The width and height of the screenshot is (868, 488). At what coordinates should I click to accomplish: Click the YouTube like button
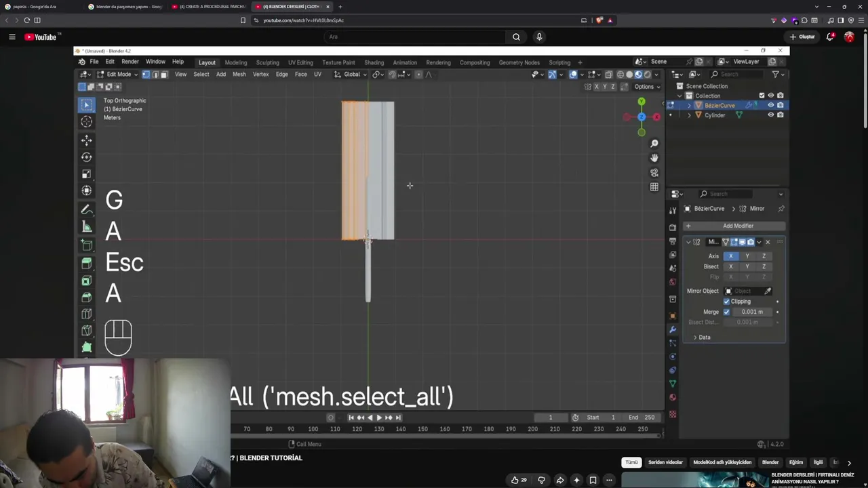(519, 480)
